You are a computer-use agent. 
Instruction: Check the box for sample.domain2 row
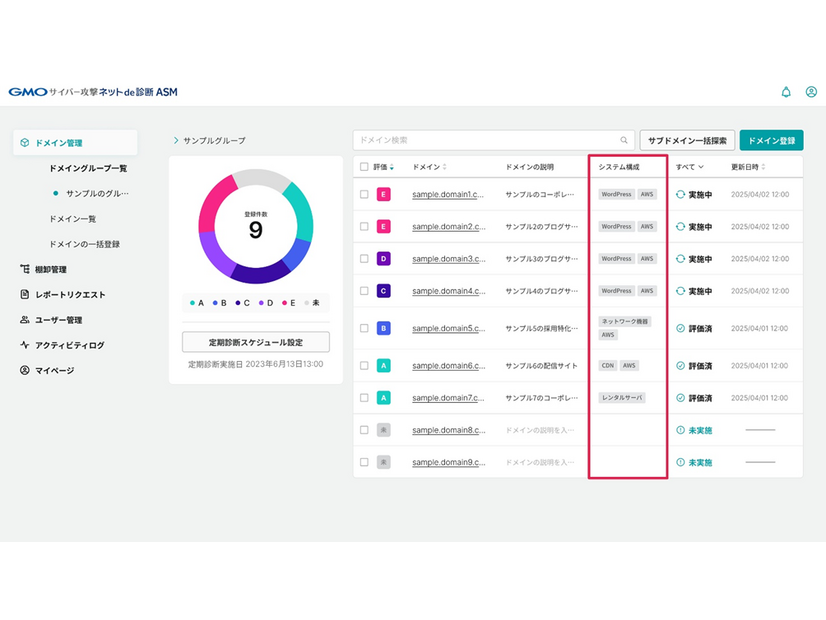click(364, 227)
